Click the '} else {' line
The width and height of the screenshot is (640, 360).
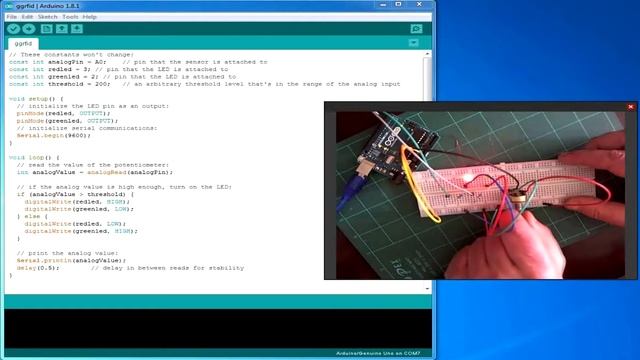[x=32, y=216]
